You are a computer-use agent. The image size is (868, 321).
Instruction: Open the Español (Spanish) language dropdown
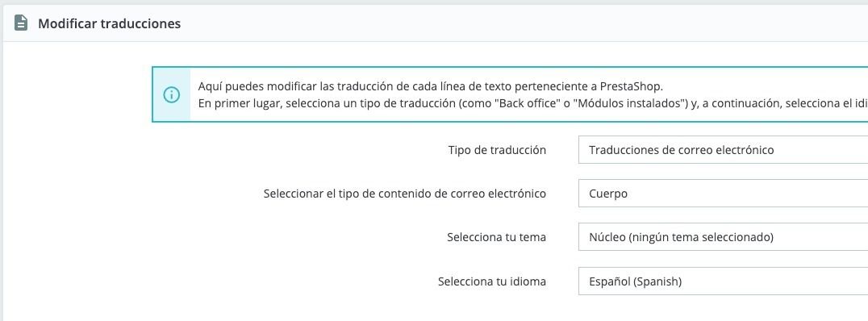pos(723,281)
